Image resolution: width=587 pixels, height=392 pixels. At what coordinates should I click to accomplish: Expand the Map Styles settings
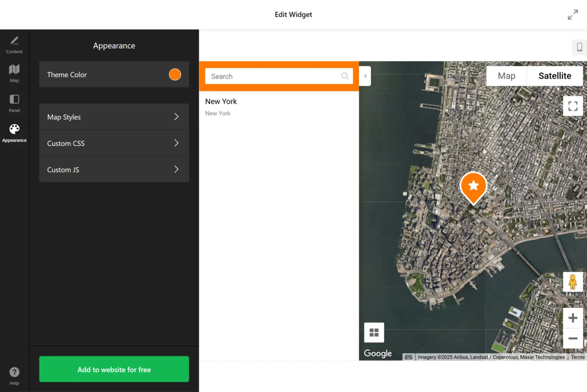pos(114,117)
